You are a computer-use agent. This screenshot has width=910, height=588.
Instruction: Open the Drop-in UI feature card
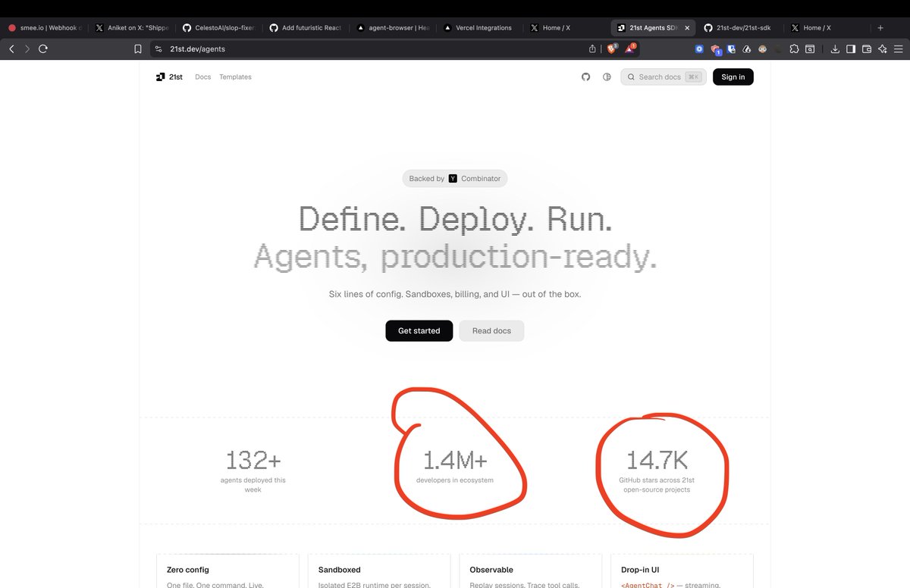(x=682, y=571)
